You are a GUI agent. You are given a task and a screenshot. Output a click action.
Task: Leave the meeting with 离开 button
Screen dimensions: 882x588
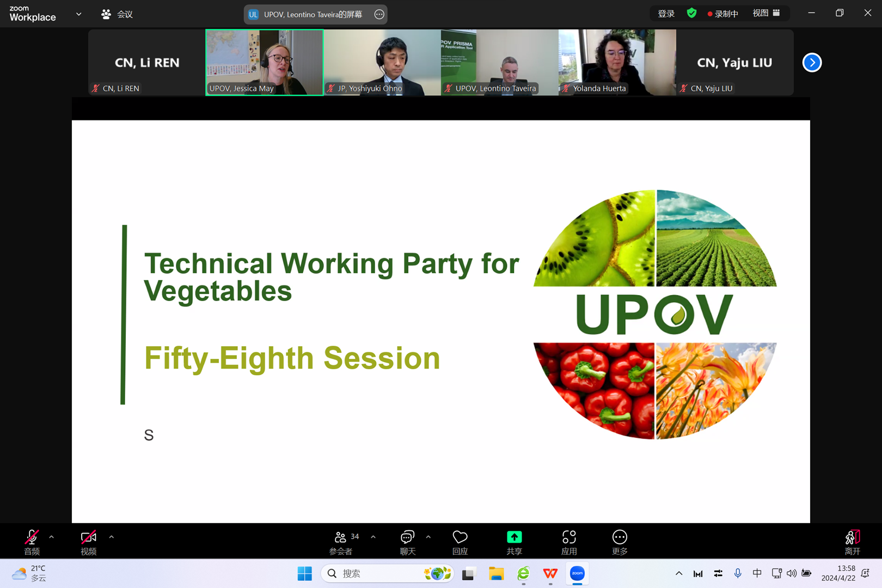(852, 542)
